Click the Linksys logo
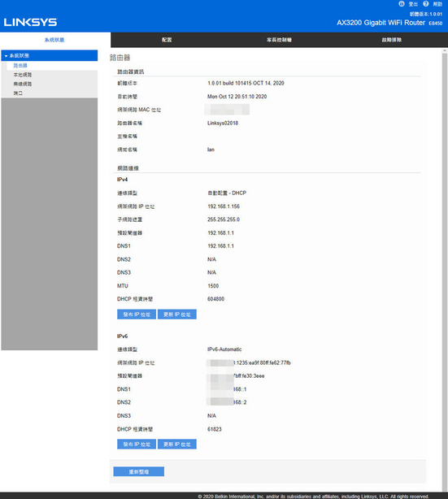The image size is (448, 499). [30, 22]
